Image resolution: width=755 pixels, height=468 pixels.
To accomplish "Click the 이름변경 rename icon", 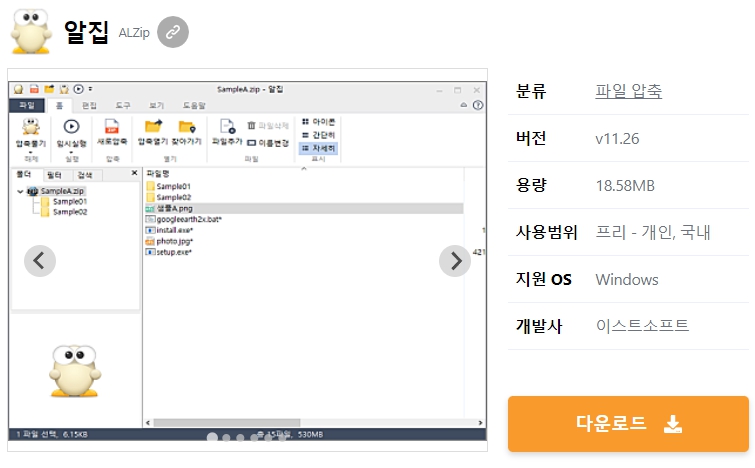I will (251, 143).
